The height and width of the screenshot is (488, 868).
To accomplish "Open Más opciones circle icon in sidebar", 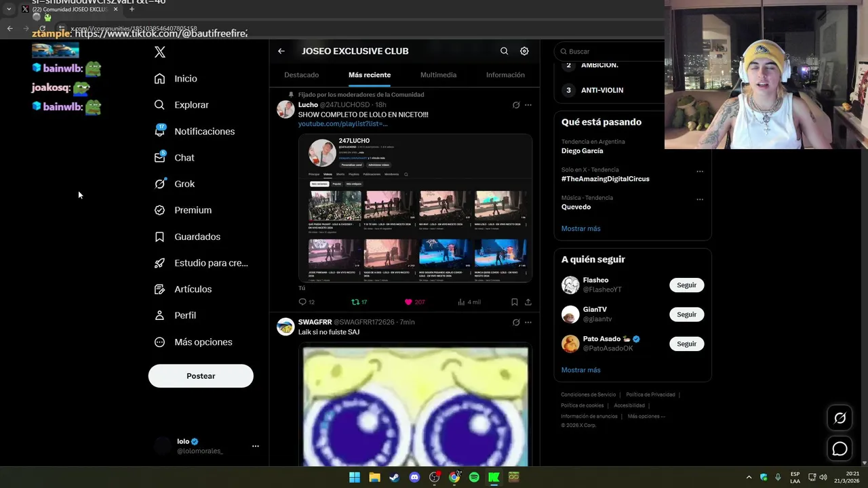I will (x=159, y=342).
